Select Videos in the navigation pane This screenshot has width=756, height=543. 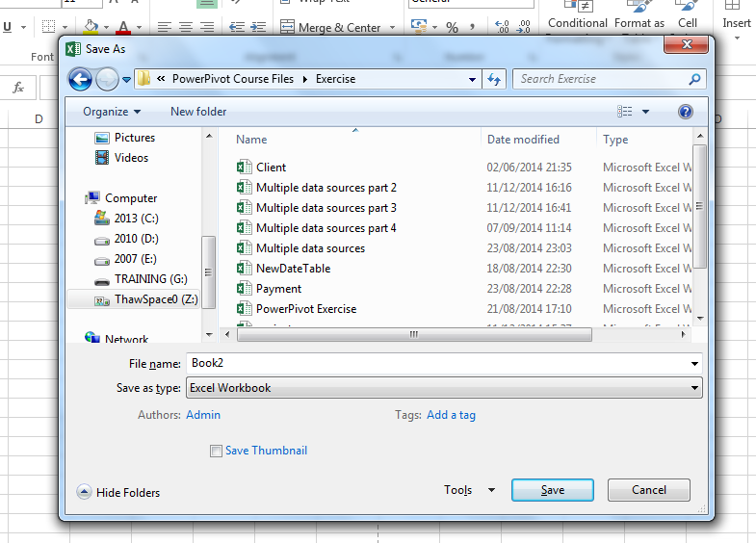[x=122, y=158]
